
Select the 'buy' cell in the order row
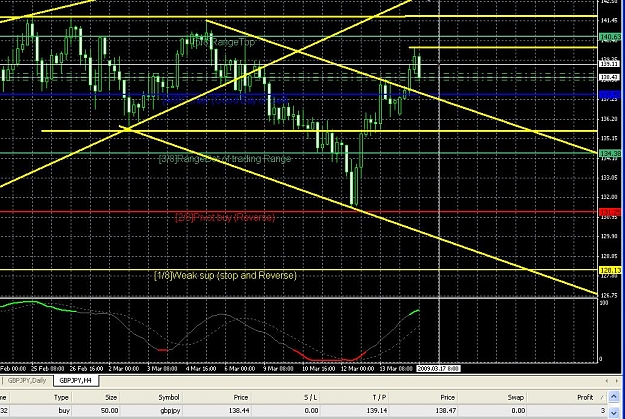click(x=64, y=410)
